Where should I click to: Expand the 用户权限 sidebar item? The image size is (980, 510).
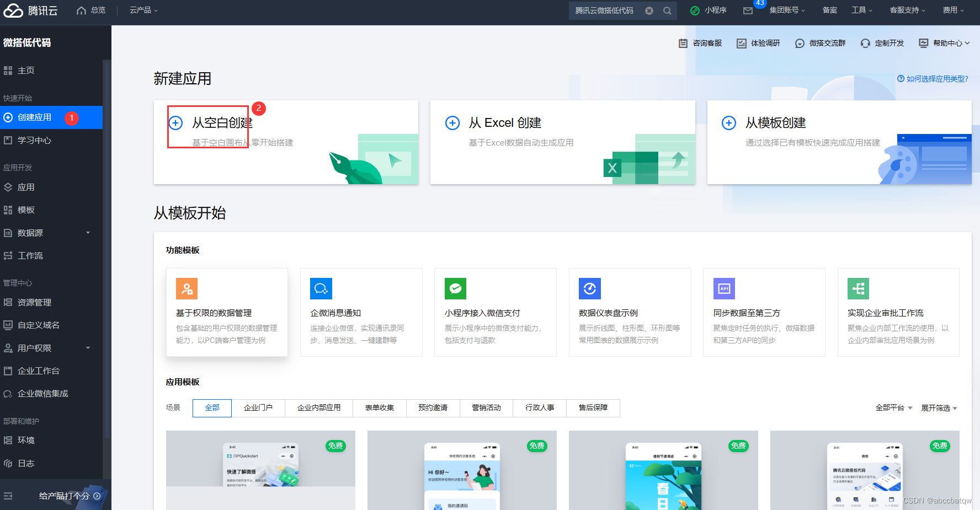click(88, 348)
